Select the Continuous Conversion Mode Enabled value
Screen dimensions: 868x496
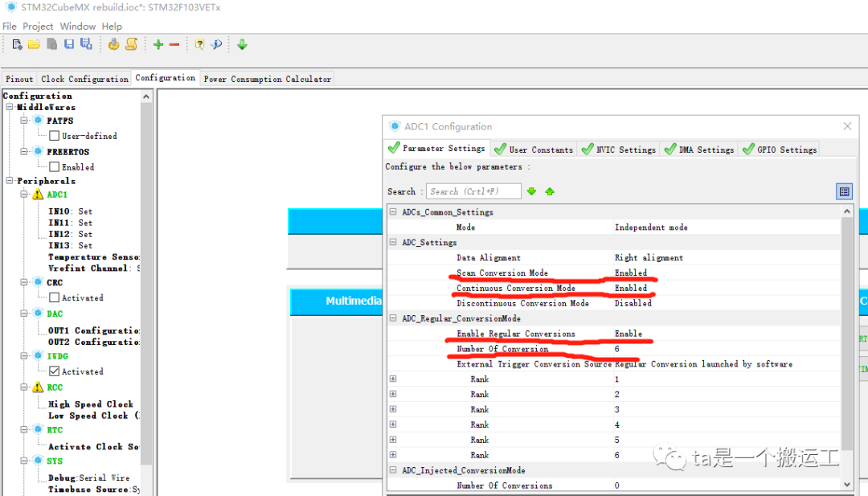[x=631, y=288]
